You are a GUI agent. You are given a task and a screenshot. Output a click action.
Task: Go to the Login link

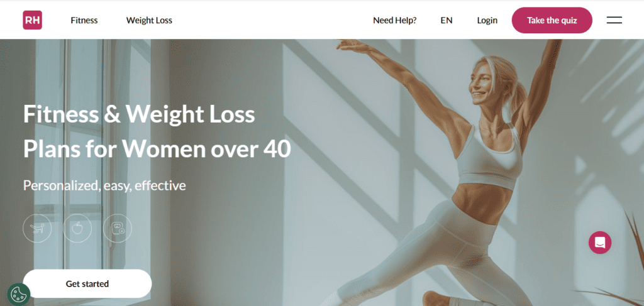click(487, 20)
